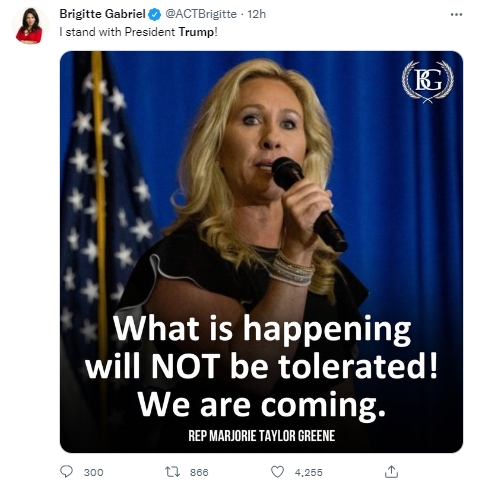Retweet this post via the arrows icon
Viewport: 477px width, 490px height.
(172, 472)
